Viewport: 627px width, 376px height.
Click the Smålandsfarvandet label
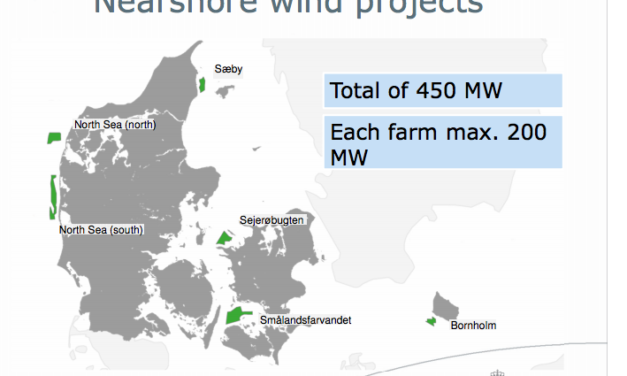tap(306, 320)
